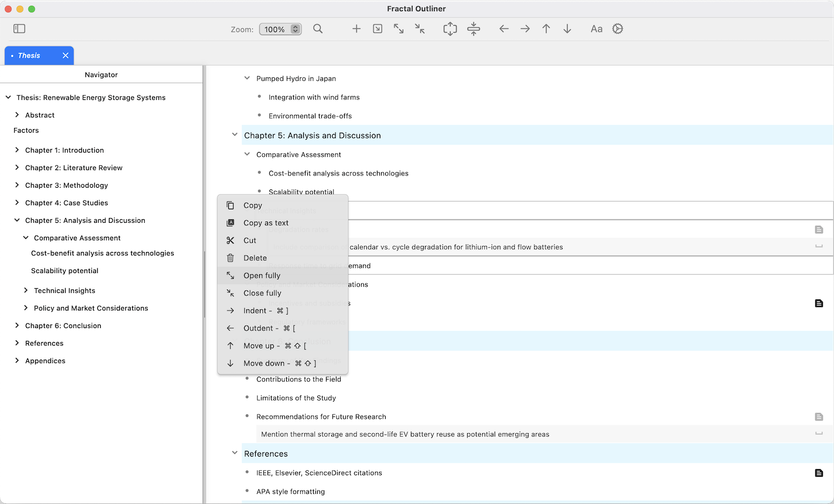This screenshot has width=834, height=504.
Task: Select the 'Thesis' document tab
Action: (29, 55)
